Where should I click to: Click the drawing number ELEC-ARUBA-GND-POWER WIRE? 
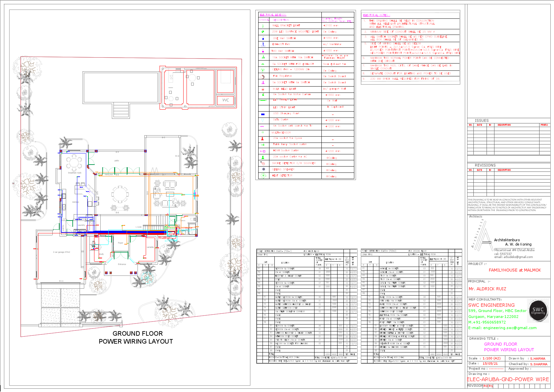pyautogui.click(x=508, y=379)
